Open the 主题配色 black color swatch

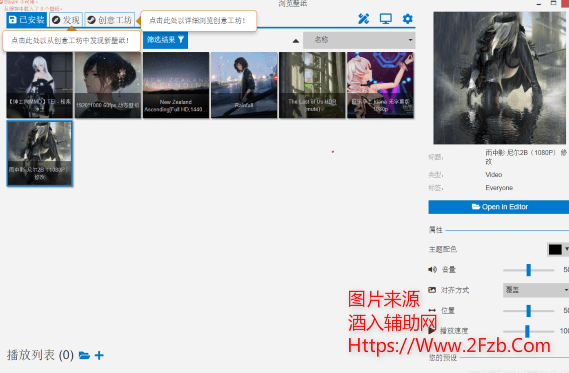555,250
